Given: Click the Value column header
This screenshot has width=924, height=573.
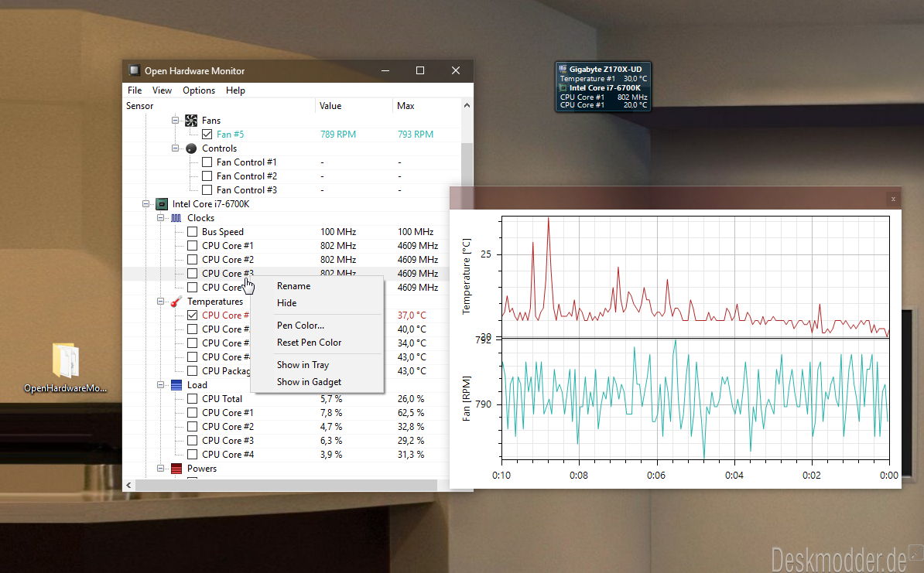Looking at the screenshot, I should pos(354,106).
